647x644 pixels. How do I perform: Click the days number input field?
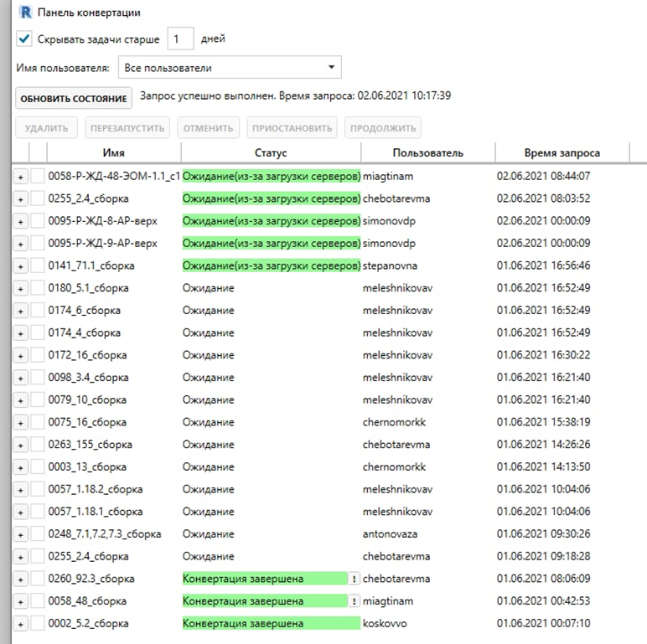click(x=180, y=39)
